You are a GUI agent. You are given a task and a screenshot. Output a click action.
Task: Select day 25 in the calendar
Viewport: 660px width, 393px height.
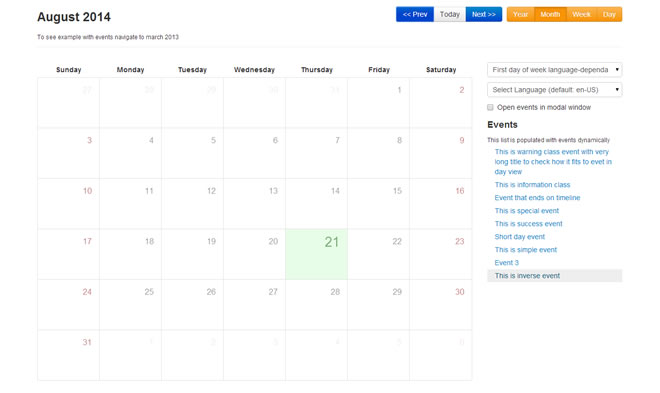(x=130, y=305)
